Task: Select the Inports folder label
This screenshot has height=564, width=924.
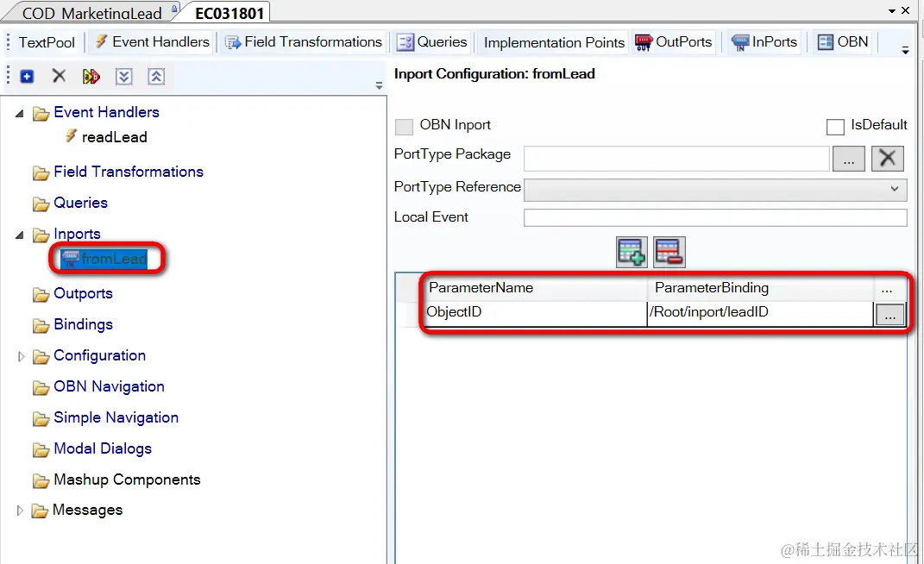Action: click(x=77, y=234)
